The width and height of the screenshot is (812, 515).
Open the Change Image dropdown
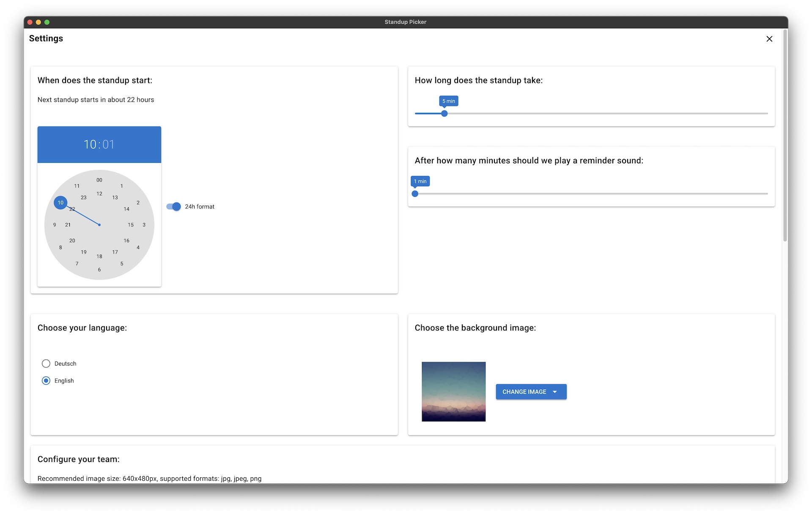pos(524,392)
